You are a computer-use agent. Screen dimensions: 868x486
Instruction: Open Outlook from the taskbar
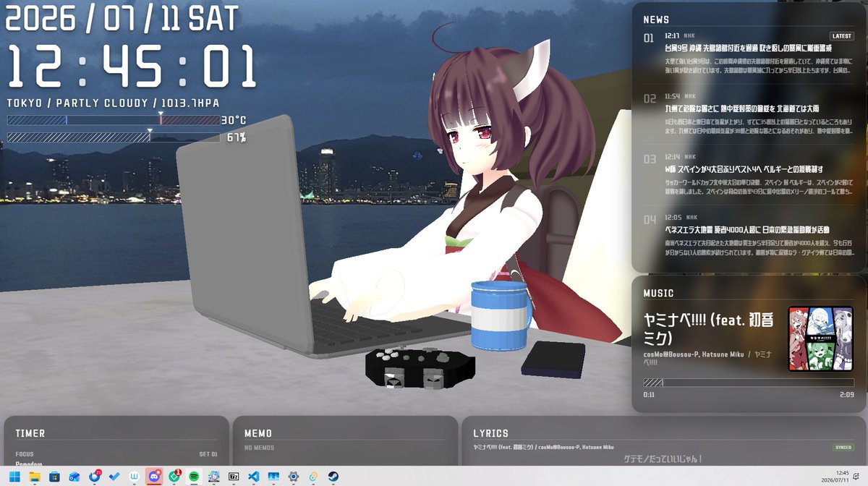(75, 477)
